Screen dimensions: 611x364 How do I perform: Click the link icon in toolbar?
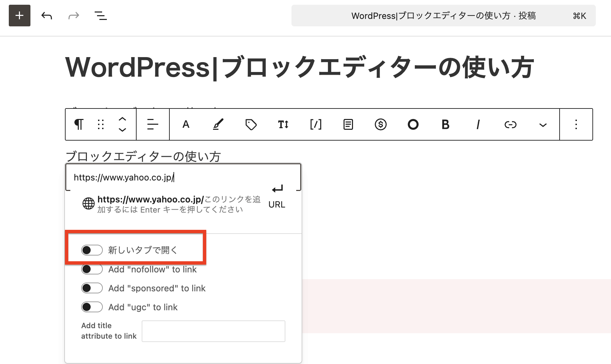(x=511, y=124)
